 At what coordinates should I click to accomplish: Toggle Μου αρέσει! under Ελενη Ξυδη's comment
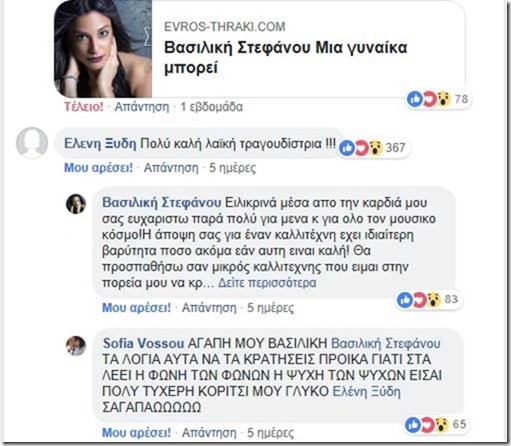[98, 167]
